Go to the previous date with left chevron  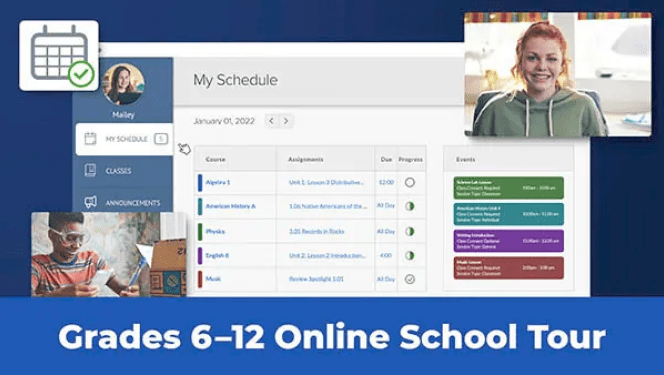pos(271,121)
